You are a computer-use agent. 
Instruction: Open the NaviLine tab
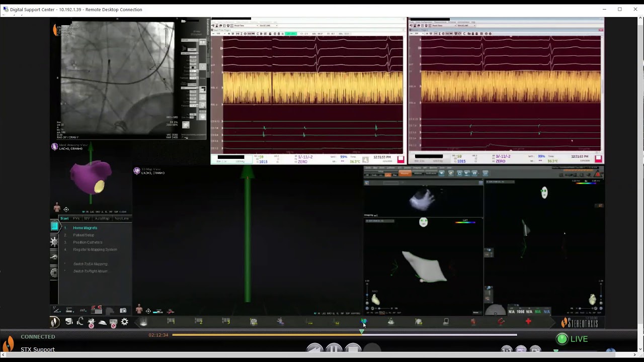[122, 219]
